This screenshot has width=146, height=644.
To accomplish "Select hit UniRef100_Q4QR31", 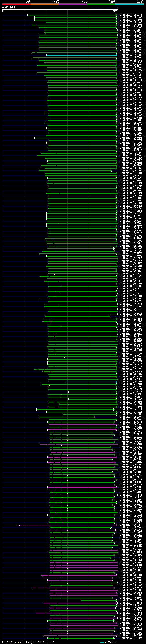I will [x=131, y=75].
